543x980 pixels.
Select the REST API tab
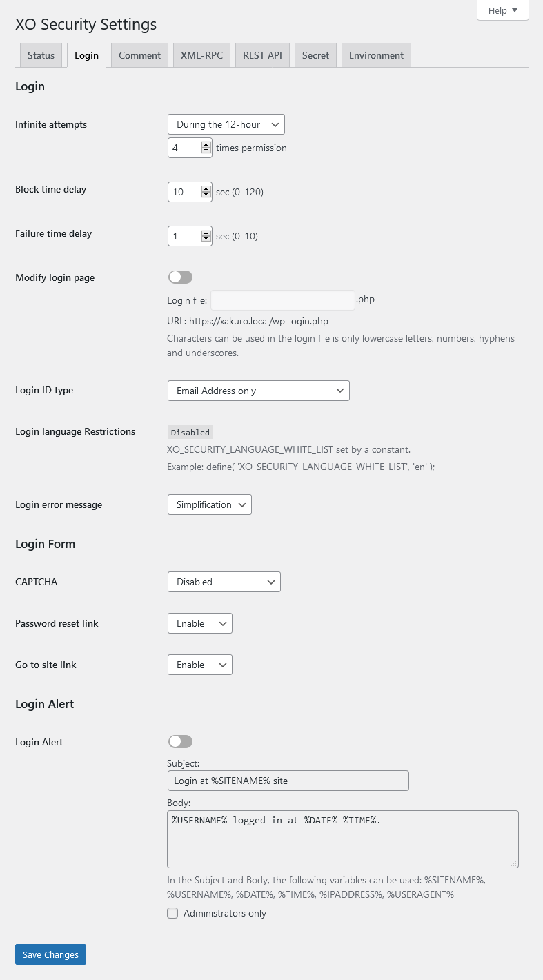click(x=262, y=55)
